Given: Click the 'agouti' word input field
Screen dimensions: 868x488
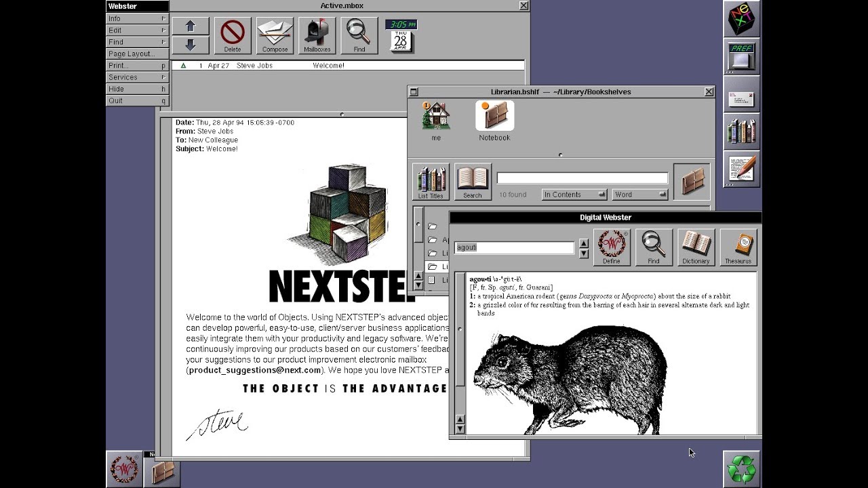Looking at the screenshot, I should pos(514,247).
